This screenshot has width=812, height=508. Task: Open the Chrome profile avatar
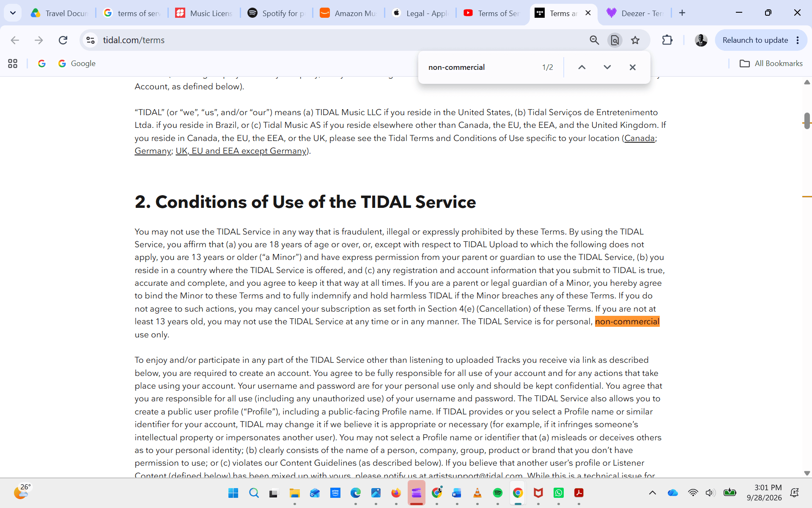point(701,40)
